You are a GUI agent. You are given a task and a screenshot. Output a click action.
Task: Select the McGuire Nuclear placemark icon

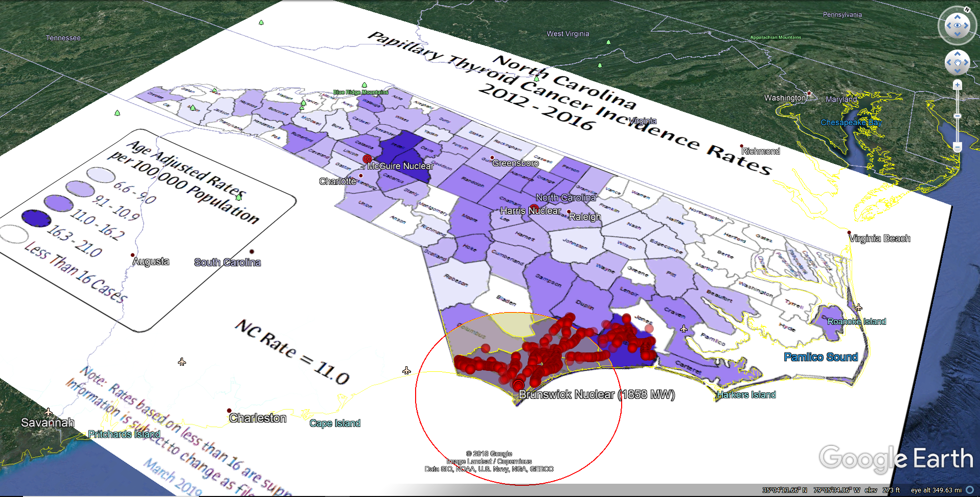(367, 159)
